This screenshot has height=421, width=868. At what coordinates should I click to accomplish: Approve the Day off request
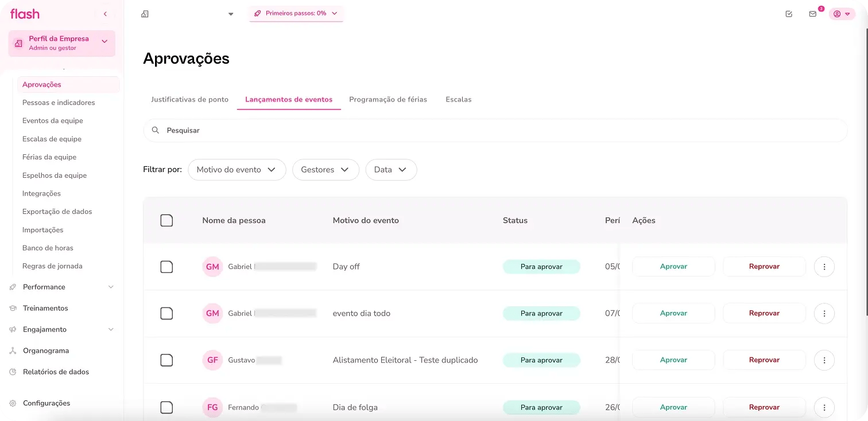(673, 267)
